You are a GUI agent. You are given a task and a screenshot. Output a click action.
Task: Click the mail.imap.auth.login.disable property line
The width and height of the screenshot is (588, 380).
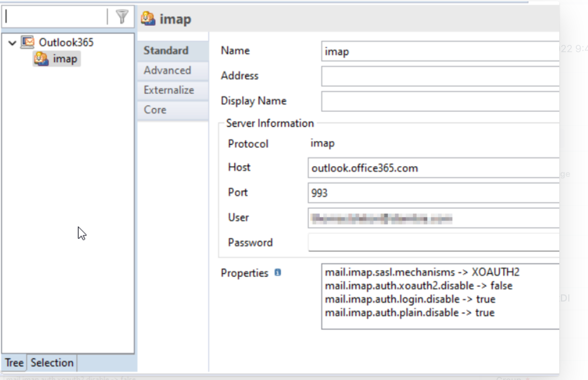(x=410, y=299)
